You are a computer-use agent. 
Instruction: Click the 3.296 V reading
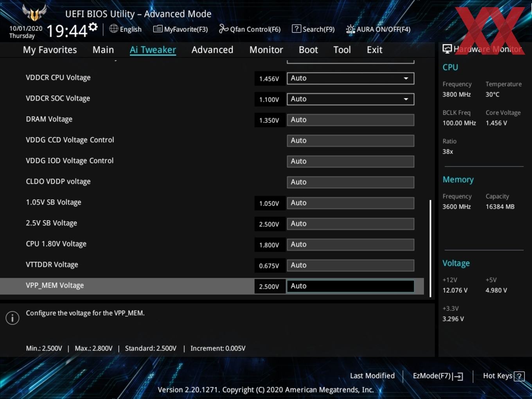[x=453, y=319]
